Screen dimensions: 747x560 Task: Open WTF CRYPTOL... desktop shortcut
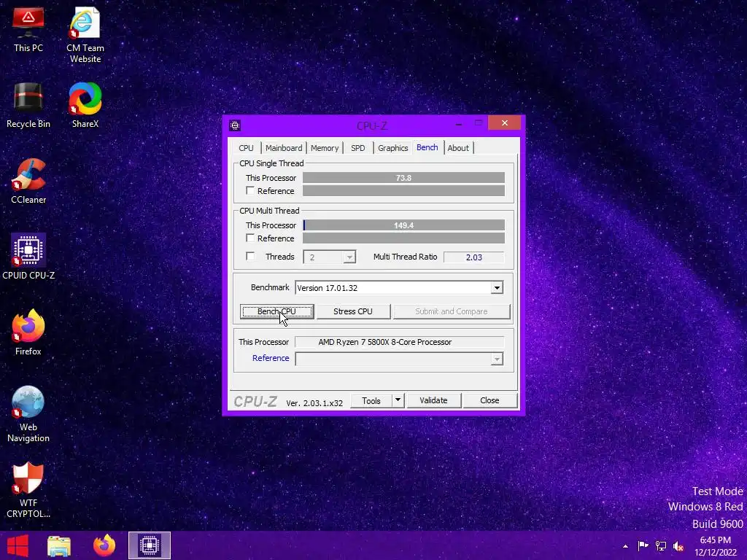[x=28, y=490]
